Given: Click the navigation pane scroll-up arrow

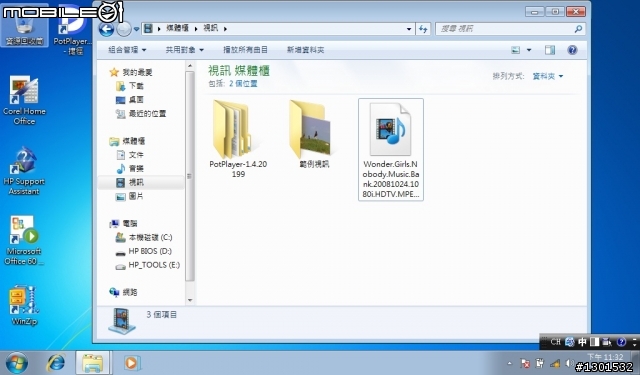Looking at the screenshot, I should 190,66.
